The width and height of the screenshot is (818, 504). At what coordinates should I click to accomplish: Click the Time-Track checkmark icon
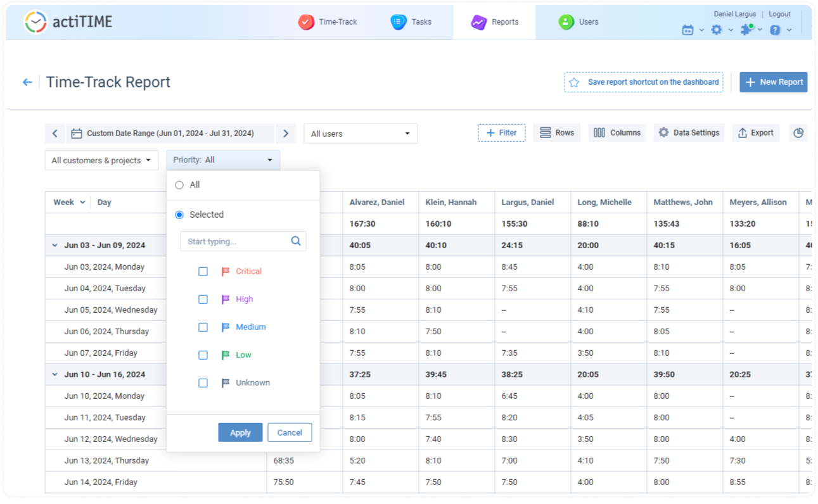pyautogui.click(x=306, y=22)
